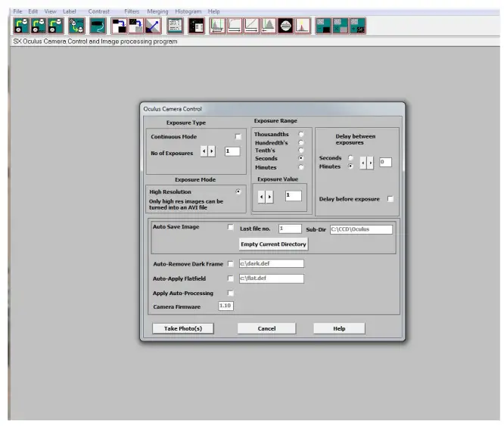Open the Filters menu

132,11
